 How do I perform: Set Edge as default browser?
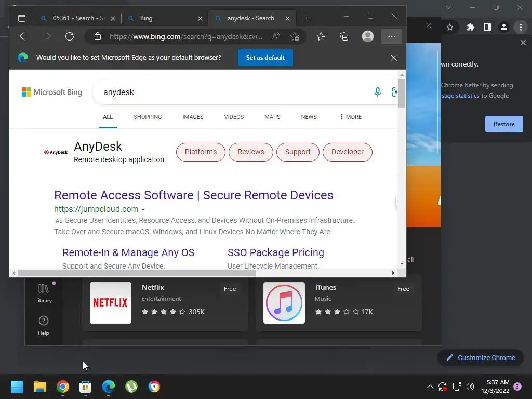265,58
